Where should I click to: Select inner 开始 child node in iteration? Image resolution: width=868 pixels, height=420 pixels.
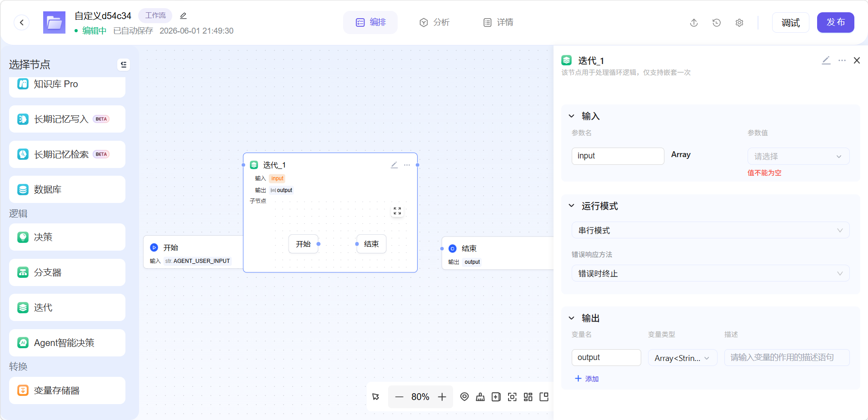303,244
